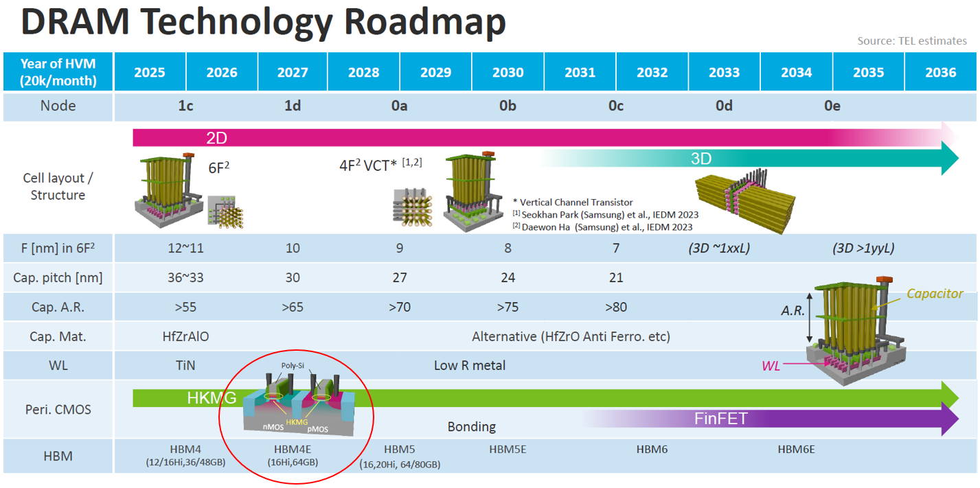Click the ">55" Cap. A.R. value
Screen dimensions: 980x488
point(185,307)
